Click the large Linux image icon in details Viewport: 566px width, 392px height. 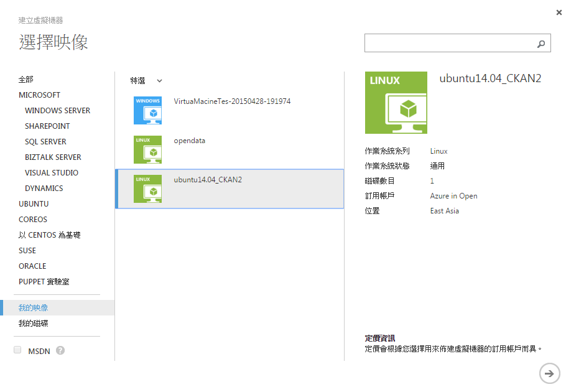pyautogui.click(x=396, y=103)
